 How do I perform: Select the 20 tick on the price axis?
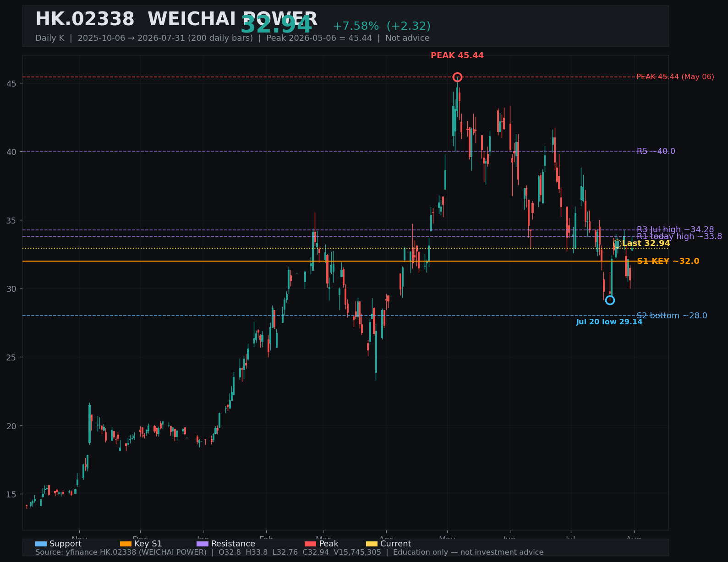click(11, 426)
